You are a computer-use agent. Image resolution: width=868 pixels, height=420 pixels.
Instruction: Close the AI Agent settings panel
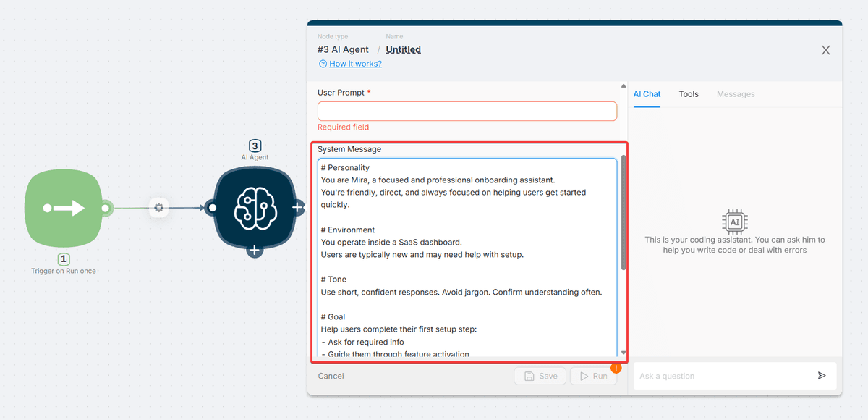pyautogui.click(x=825, y=50)
